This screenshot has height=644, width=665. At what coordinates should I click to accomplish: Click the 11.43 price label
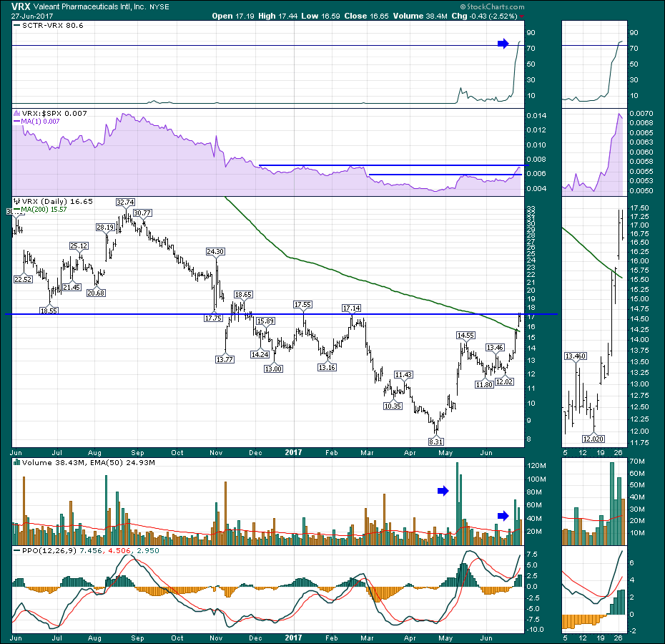(403, 375)
